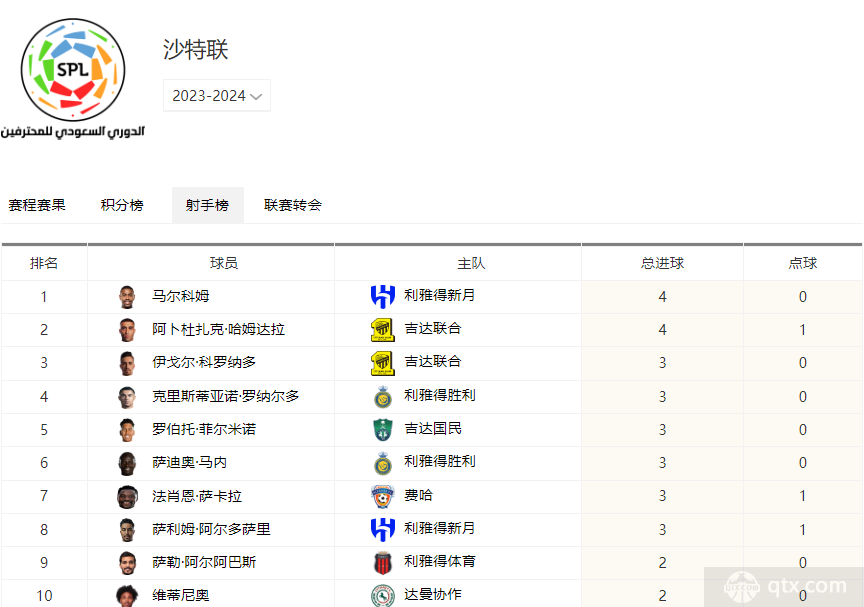Click the 沙特联 league title
The width and height of the screenshot is (864, 607).
[195, 50]
